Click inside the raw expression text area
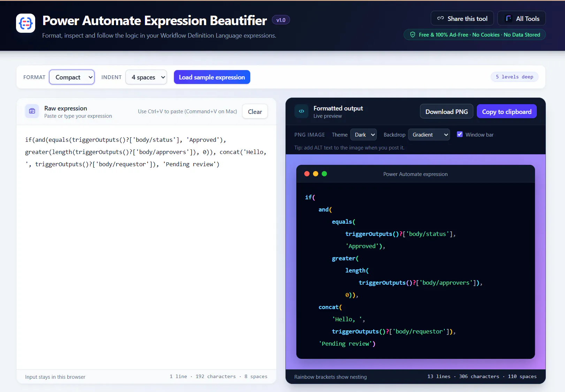 (146, 247)
